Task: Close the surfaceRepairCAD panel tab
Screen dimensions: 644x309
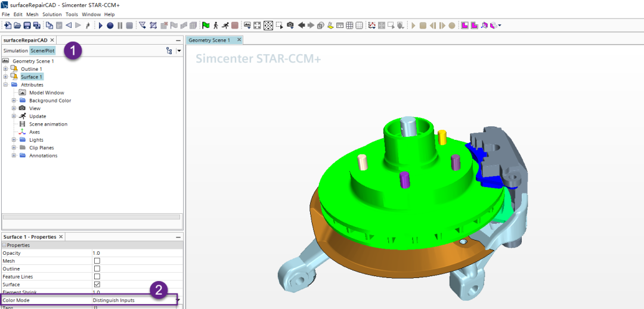Action: tap(52, 40)
